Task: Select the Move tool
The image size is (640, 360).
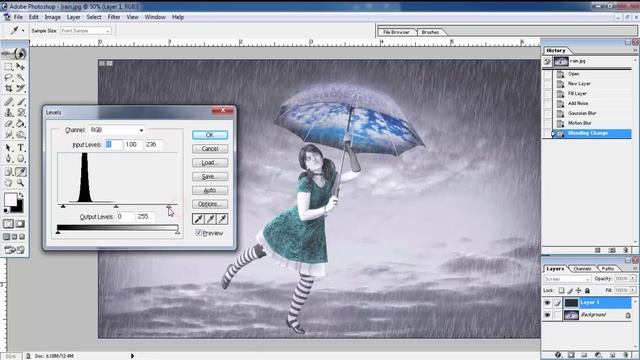Action: [20, 67]
